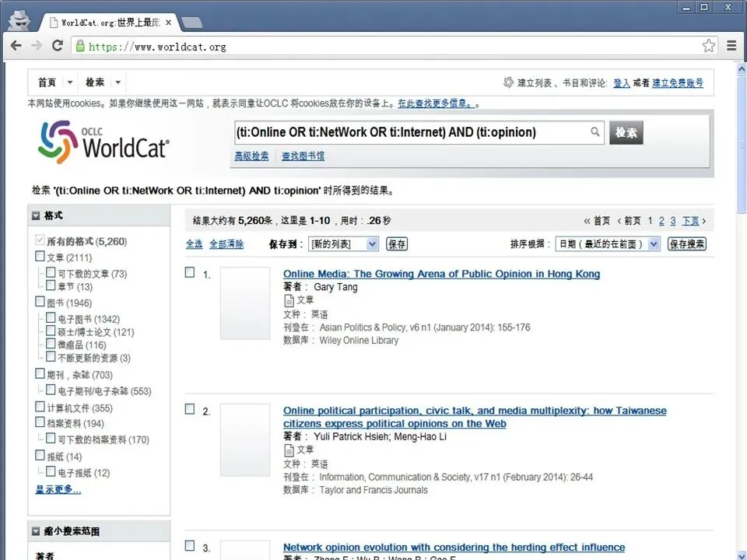Click the article document icon for Gary Tang result

click(x=289, y=300)
